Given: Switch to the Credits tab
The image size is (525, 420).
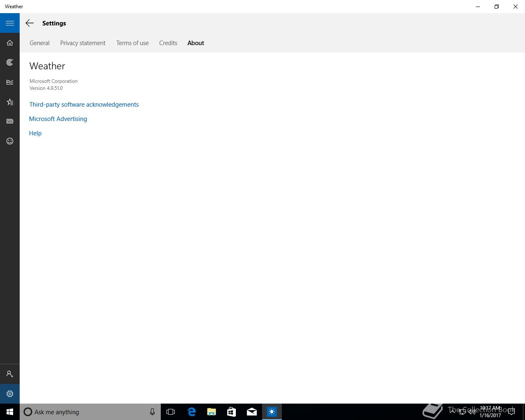Looking at the screenshot, I should (168, 43).
